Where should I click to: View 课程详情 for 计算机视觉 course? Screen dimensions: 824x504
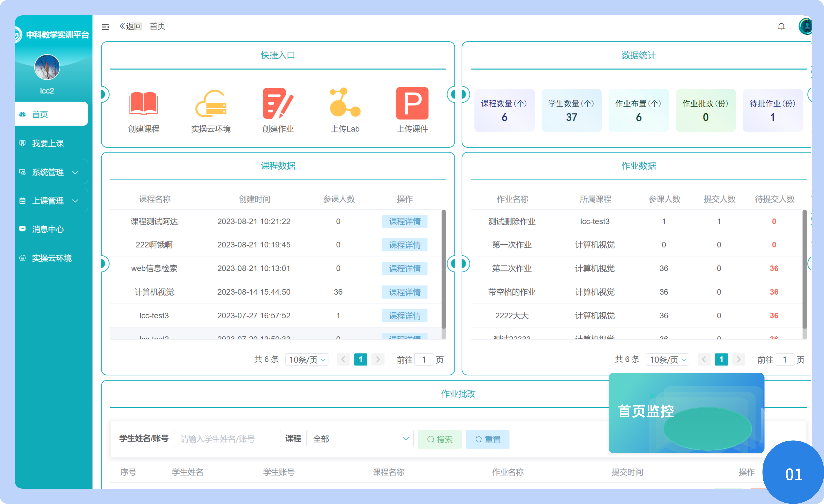(x=405, y=292)
